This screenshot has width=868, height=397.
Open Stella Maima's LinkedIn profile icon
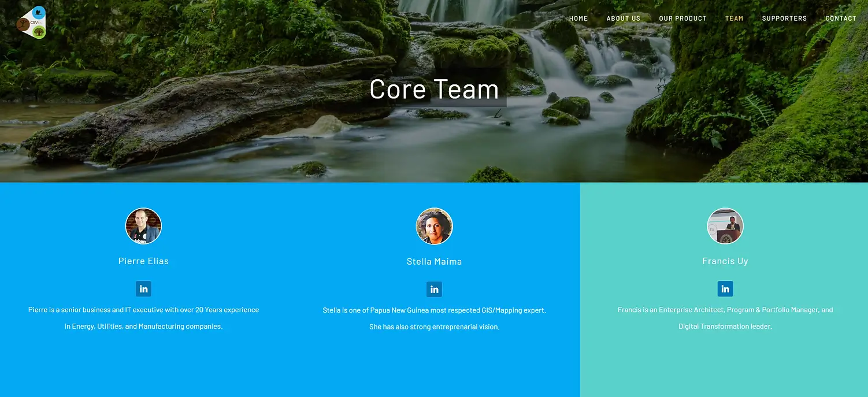coord(434,290)
